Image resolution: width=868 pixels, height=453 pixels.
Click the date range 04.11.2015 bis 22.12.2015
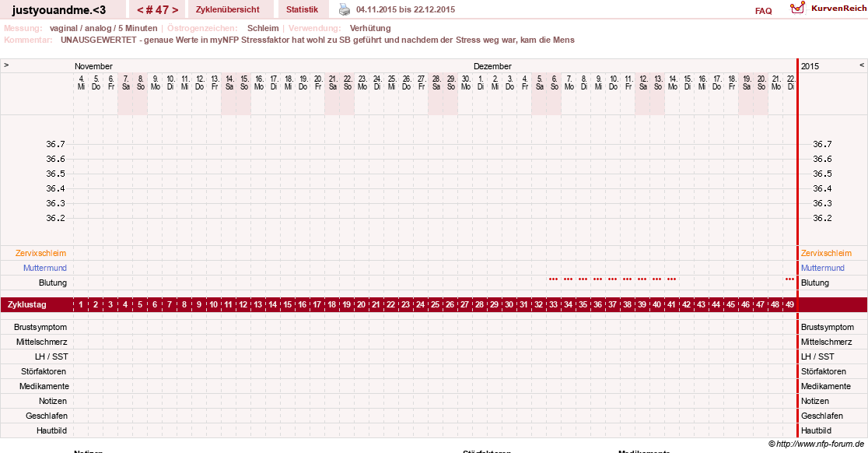click(406, 9)
